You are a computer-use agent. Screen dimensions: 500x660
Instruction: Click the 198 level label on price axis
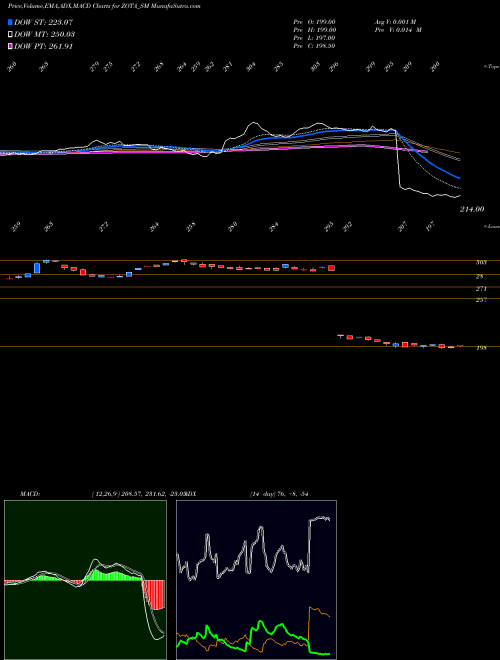481,348
